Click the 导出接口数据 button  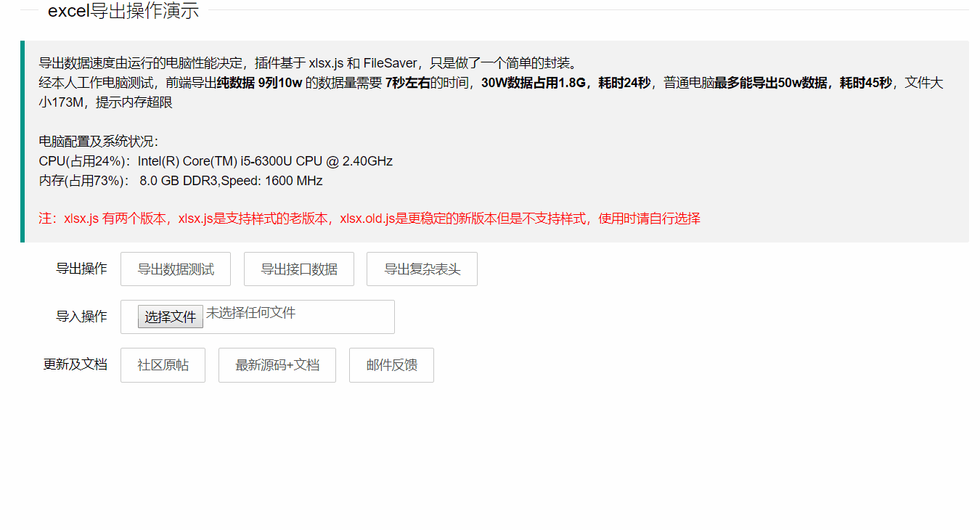pyautogui.click(x=298, y=269)
